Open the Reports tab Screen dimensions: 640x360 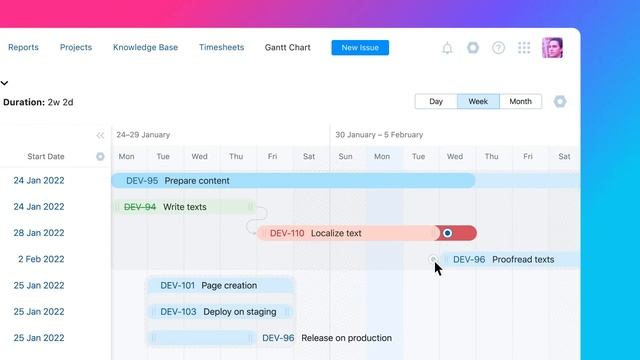click(x=23, y=47)
